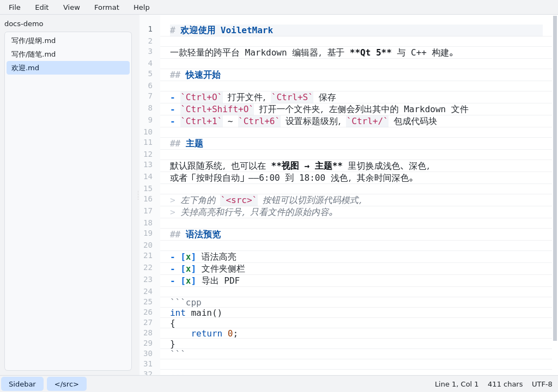The image size is (558, 392).
Task: Click the 语法预览 heading text
Action: click(203, 235)
